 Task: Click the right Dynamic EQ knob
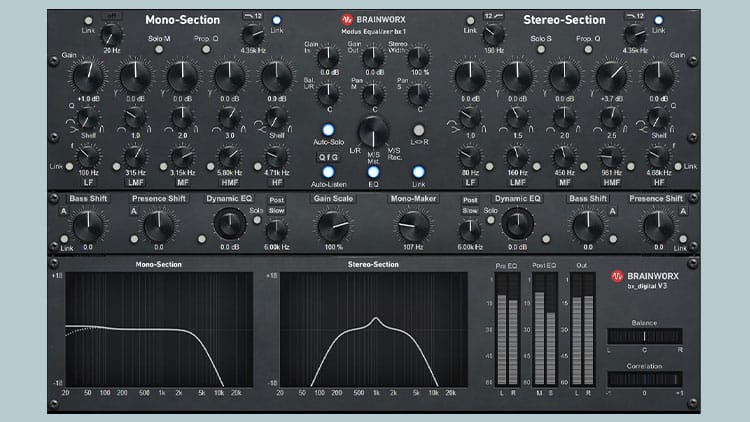pyautogui.click(x=517, y=223)
